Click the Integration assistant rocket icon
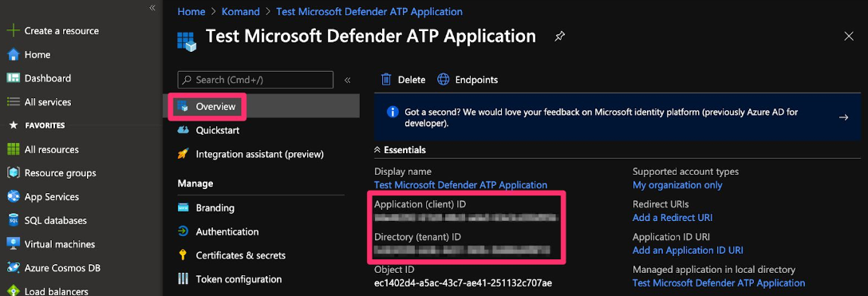 (x=183, y=154)
